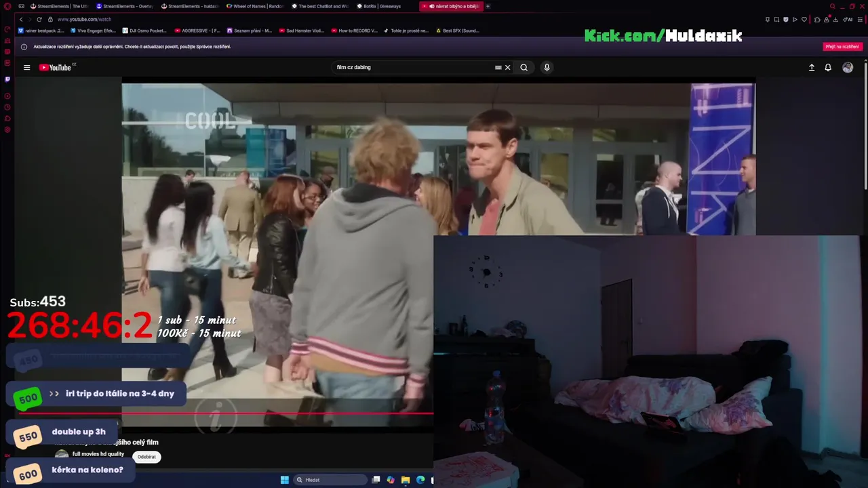
Task: Take a snapshot with Opera screenshot icon
Action: [776, 19]
